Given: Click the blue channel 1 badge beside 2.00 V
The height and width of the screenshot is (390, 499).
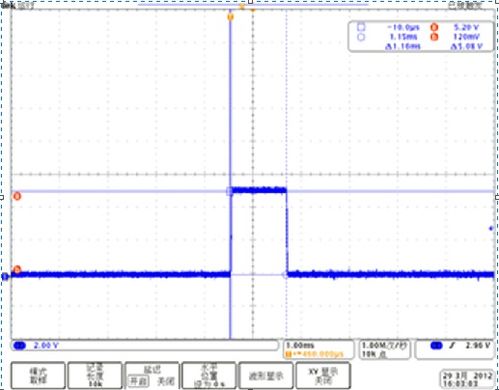Looking at the screenshot, I should tap(19, 346).
